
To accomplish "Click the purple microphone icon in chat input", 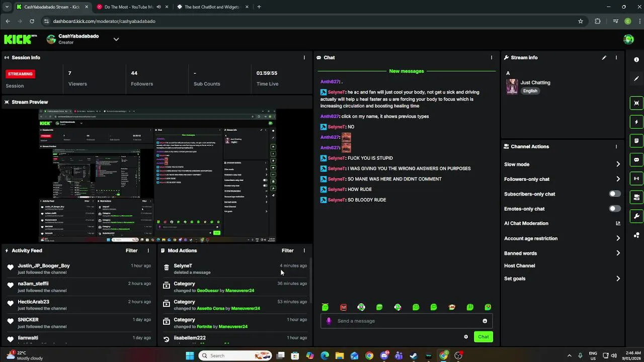I will pos(329,321).
